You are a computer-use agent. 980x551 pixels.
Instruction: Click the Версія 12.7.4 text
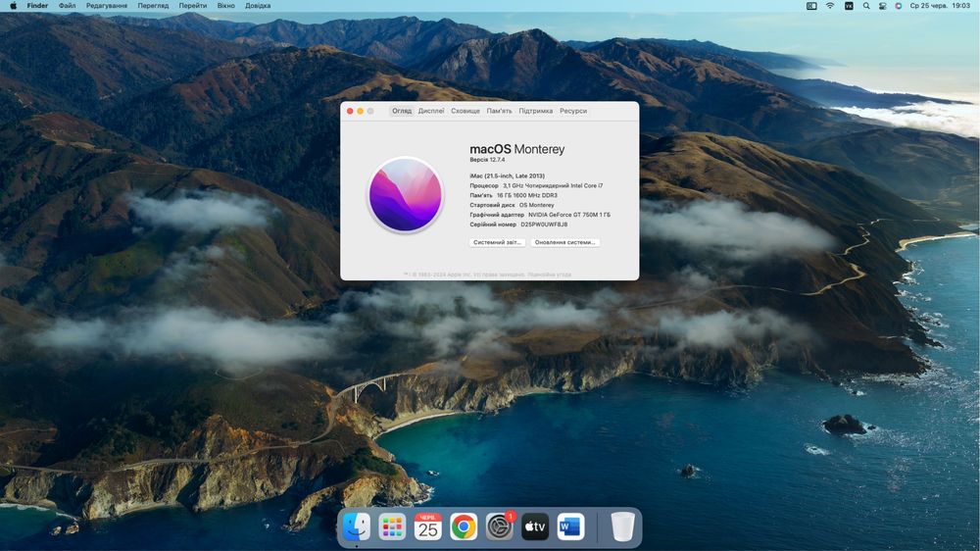point(487,160)
